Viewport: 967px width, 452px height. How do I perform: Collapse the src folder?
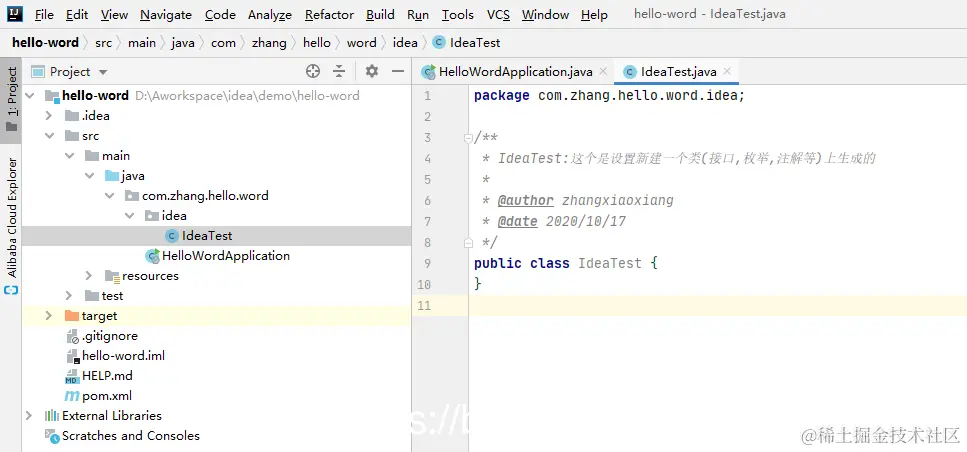[x=49, y=136]
